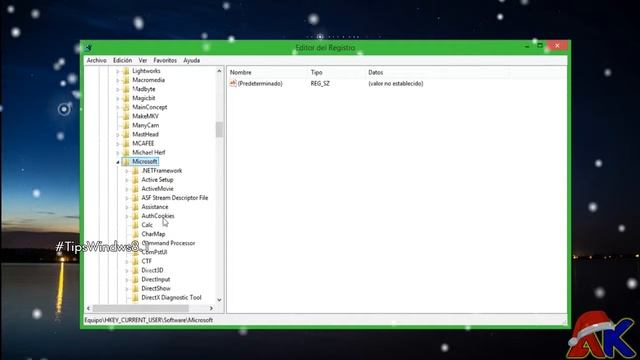The image size is (640, 360).
Task: Click the open Microsoft folder icon
Action: pos(126,162)
